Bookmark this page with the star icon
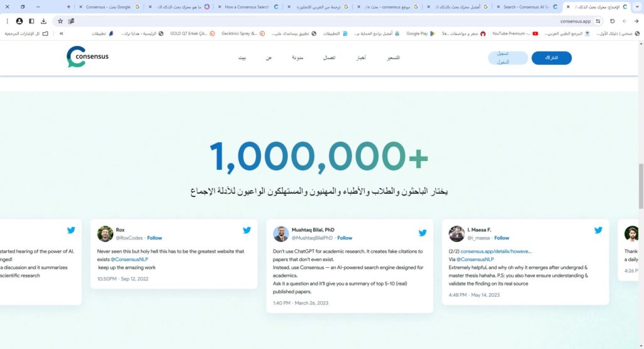Screen dimensions: 644x349 coord(60,21)
